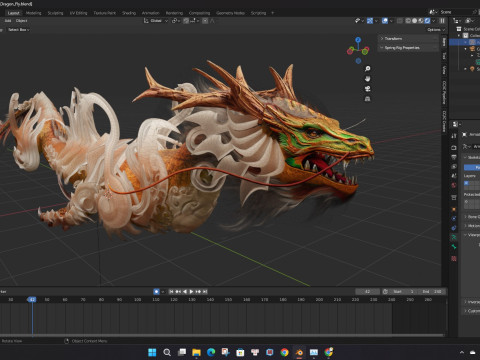Click the viewport zoom magnifier icon
Viewport: 480px width, 360px height.
[367, 69]
